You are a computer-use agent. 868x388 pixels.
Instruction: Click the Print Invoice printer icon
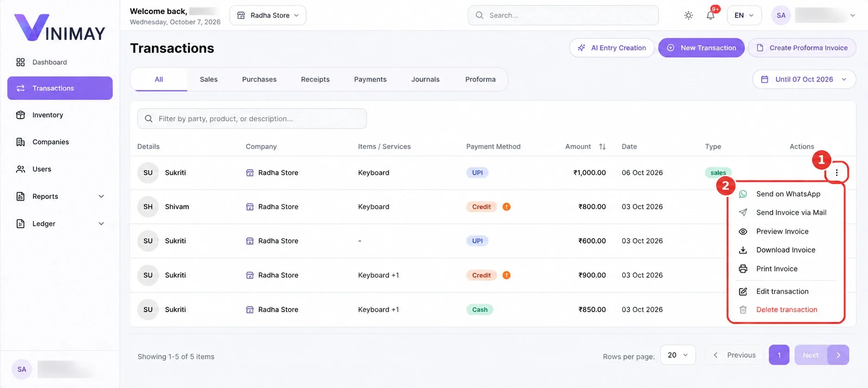pos(743,269)
